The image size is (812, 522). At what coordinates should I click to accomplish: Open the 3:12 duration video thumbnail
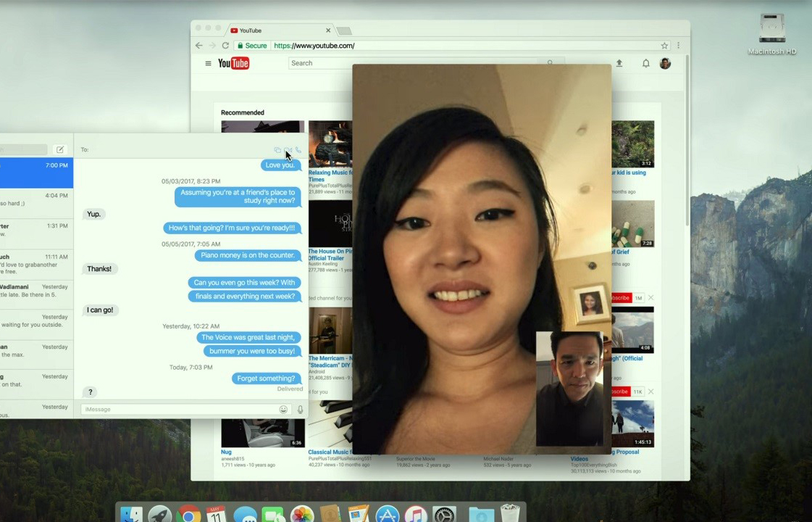[633, 144]
